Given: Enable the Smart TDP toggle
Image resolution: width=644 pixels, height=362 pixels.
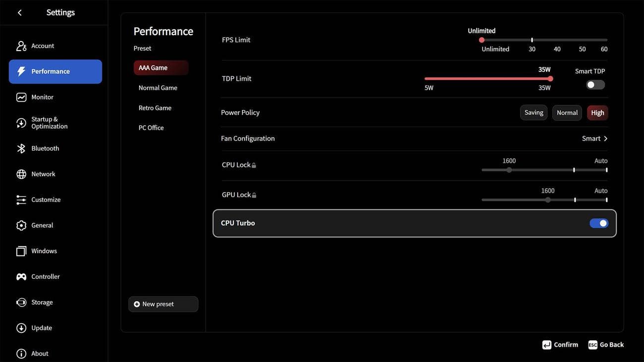Looking at the screenshot, I should click(595, 85).
